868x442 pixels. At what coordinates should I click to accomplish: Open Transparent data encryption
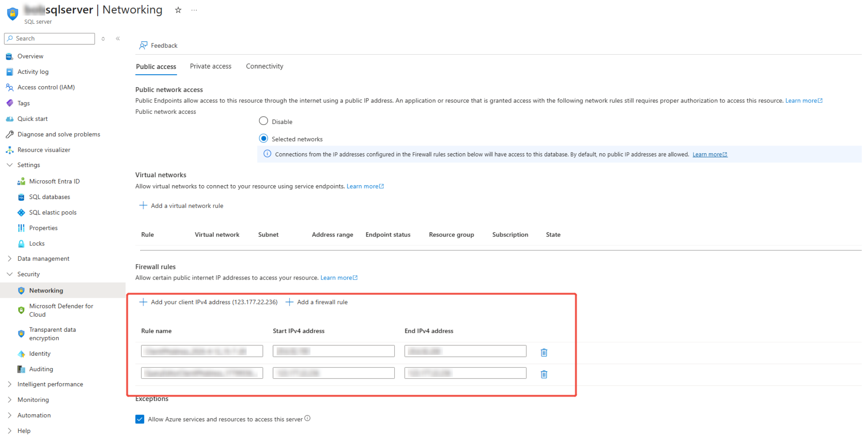pos(52,334)
